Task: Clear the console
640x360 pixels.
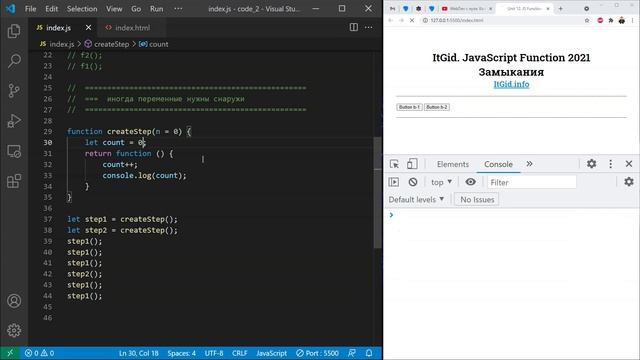Action: [x=413, y=182]
